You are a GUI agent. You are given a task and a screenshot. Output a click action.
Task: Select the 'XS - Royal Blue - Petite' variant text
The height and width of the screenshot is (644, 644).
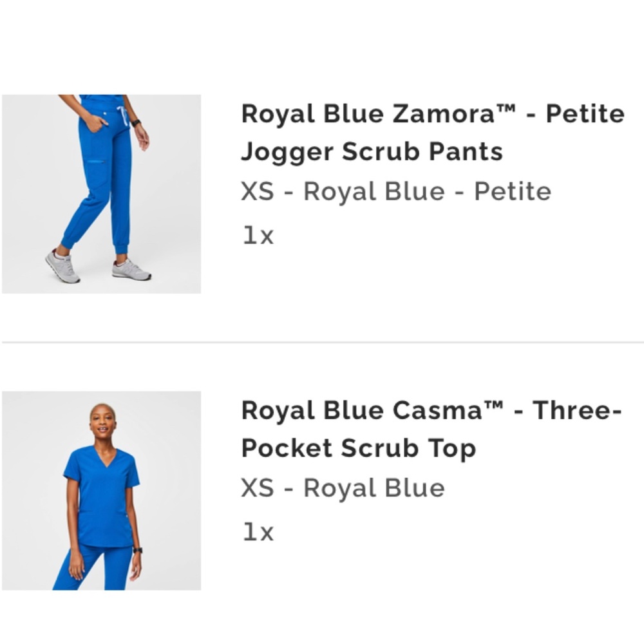(x=396, y=191)
